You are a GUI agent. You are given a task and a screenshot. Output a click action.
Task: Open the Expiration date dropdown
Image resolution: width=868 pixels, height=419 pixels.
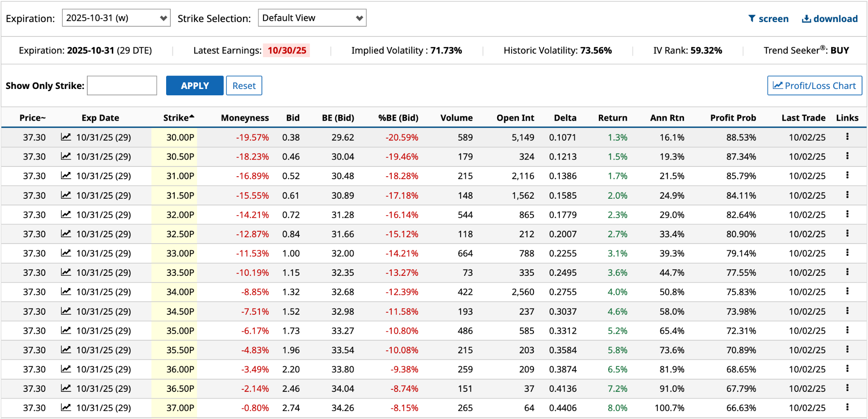click(116, 18)
